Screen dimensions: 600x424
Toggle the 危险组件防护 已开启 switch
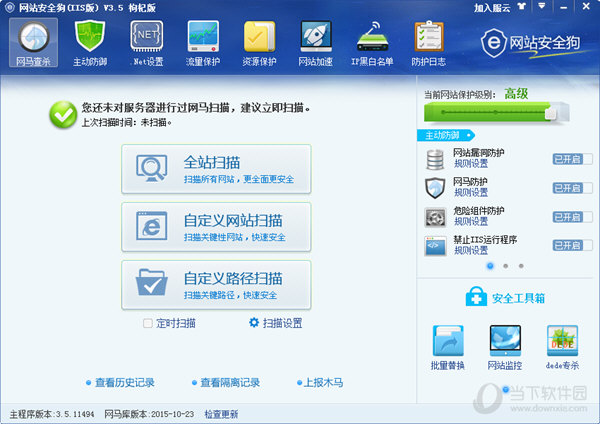572,217
